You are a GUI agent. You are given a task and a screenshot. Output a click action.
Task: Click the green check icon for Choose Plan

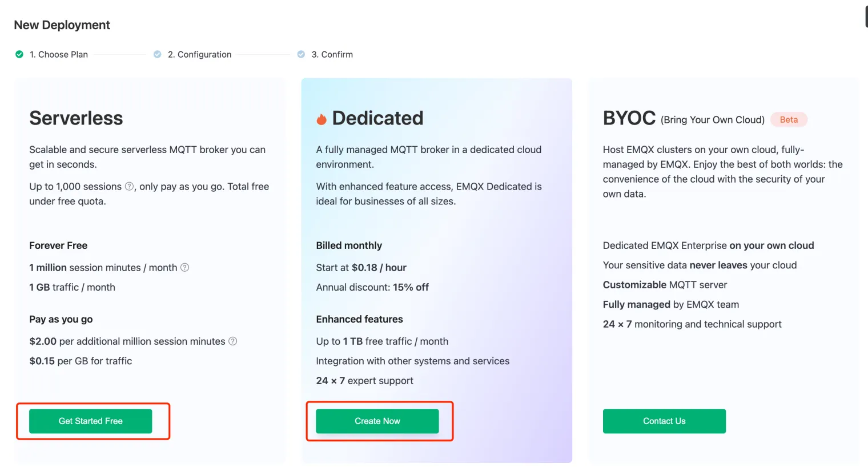(19, 54)
